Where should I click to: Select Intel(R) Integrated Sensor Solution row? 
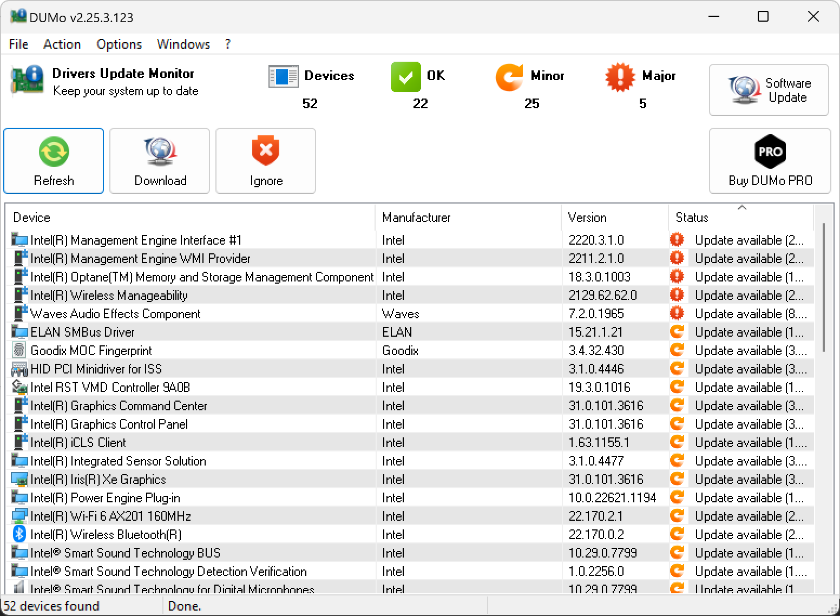(x=410, y=461)
